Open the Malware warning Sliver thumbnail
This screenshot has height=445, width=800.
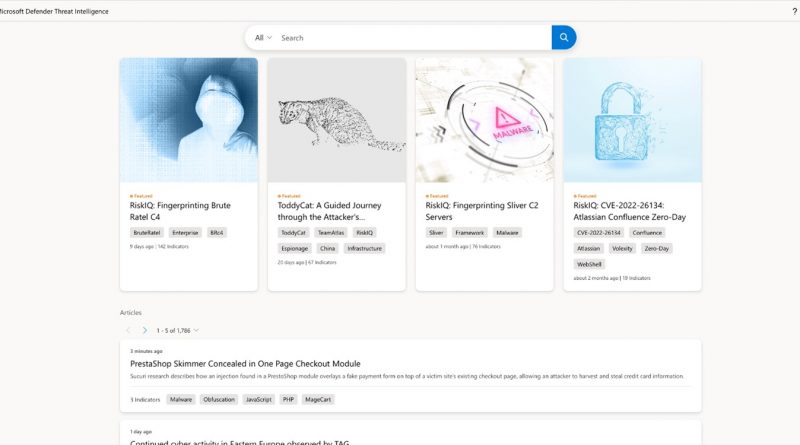tap(485, 120)
